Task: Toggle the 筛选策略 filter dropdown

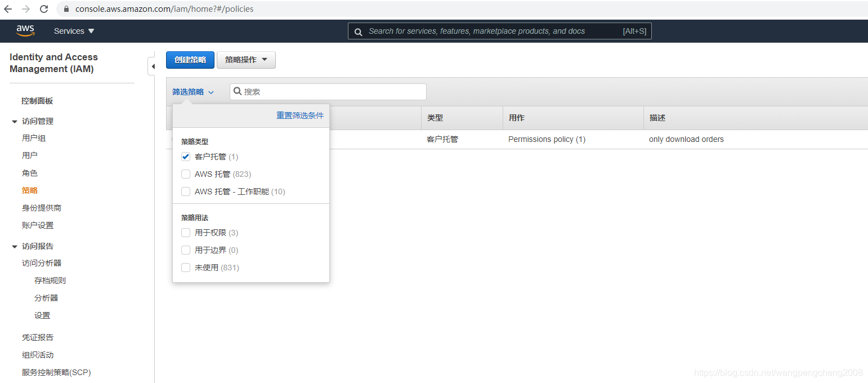Action: coord(193,92)
